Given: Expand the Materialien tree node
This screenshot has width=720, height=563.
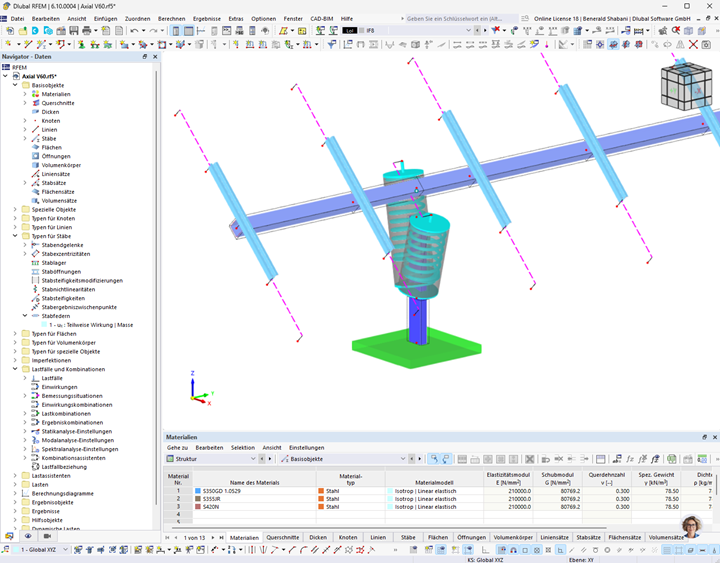Looking at the screenshot, I should point(25,94).
